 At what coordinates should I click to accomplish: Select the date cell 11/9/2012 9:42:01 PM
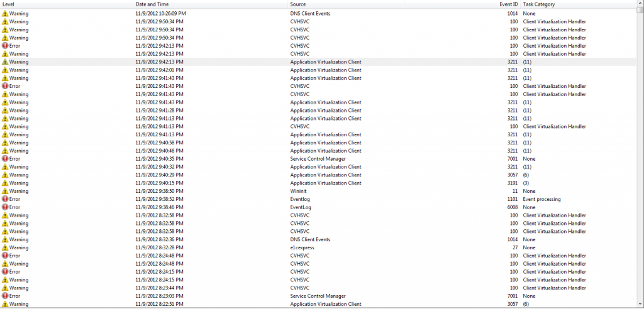pyautogui.click(x=159, y=70)
